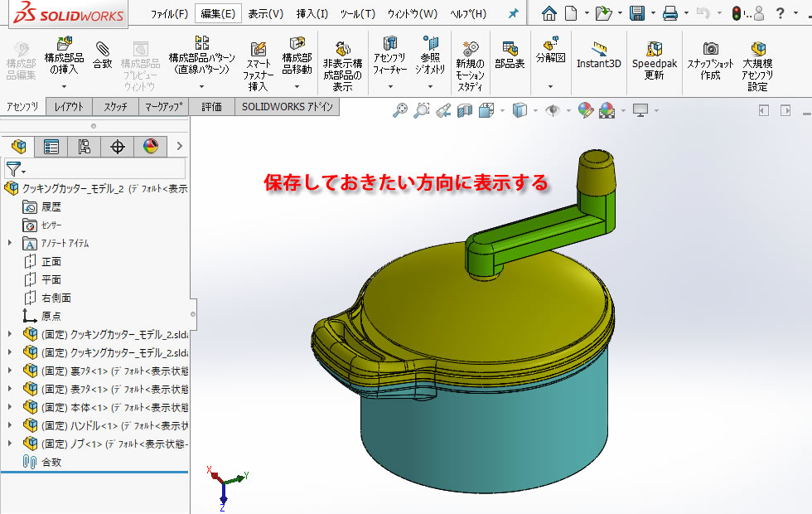The width and height of the screenshot is (812, 514).
Task: Expand the (固定) 本体<1> component
Action: (9, 407)
